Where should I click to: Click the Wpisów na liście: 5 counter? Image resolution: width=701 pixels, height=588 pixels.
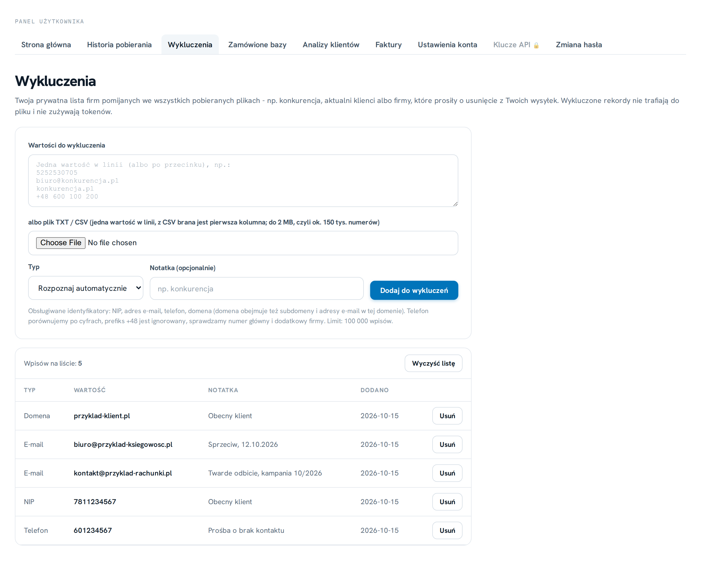click(53, 363)
